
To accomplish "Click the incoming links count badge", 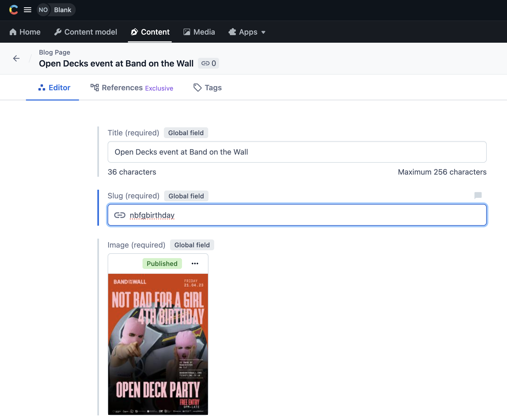I will click(208, 63).
